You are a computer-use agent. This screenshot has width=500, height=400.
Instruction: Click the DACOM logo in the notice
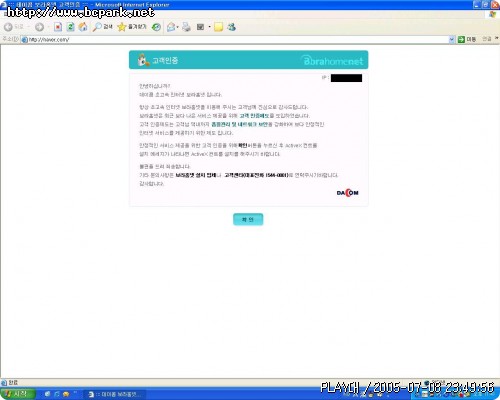[347, 193]
